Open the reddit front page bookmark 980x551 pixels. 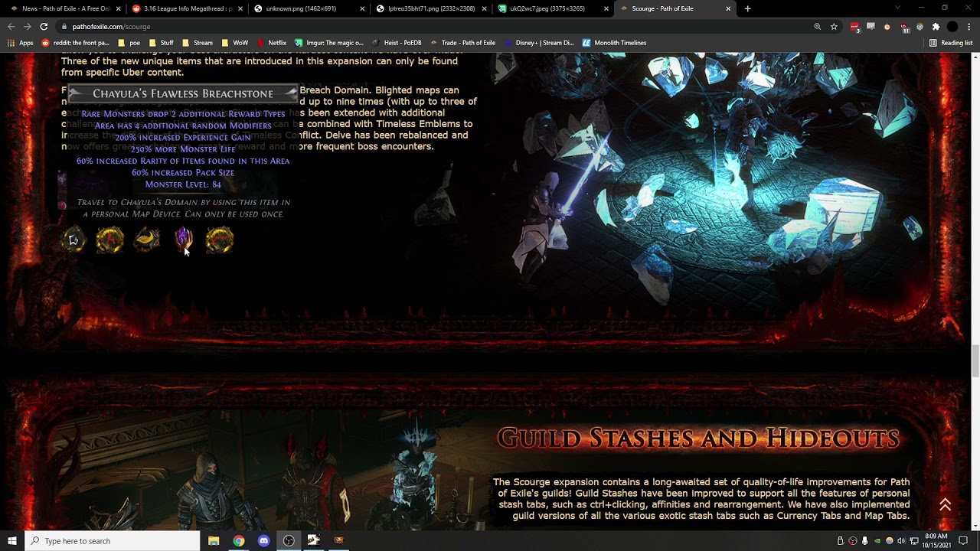tap(76, 43)
